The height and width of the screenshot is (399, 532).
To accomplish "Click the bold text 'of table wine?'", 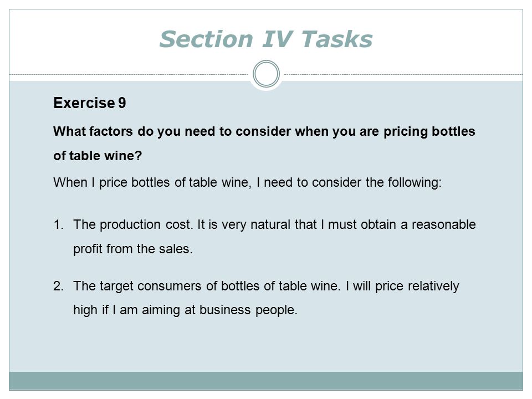I will tap(98, 156).
